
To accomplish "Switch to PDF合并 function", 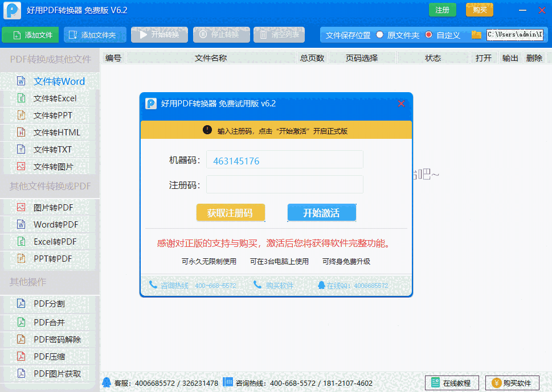I will [49, 323].
